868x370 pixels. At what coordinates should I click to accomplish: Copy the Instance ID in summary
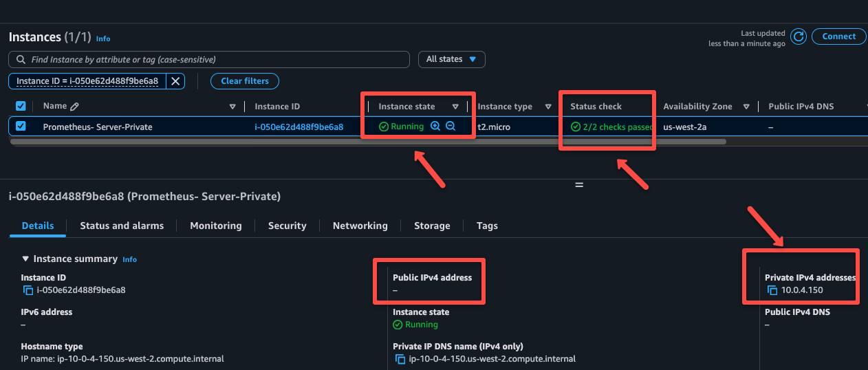28,290
